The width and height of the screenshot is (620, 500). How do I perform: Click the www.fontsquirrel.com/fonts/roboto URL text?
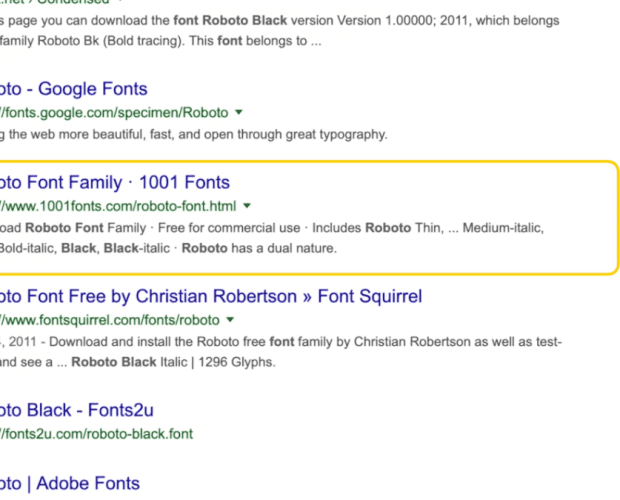click(x=110, y=320)
